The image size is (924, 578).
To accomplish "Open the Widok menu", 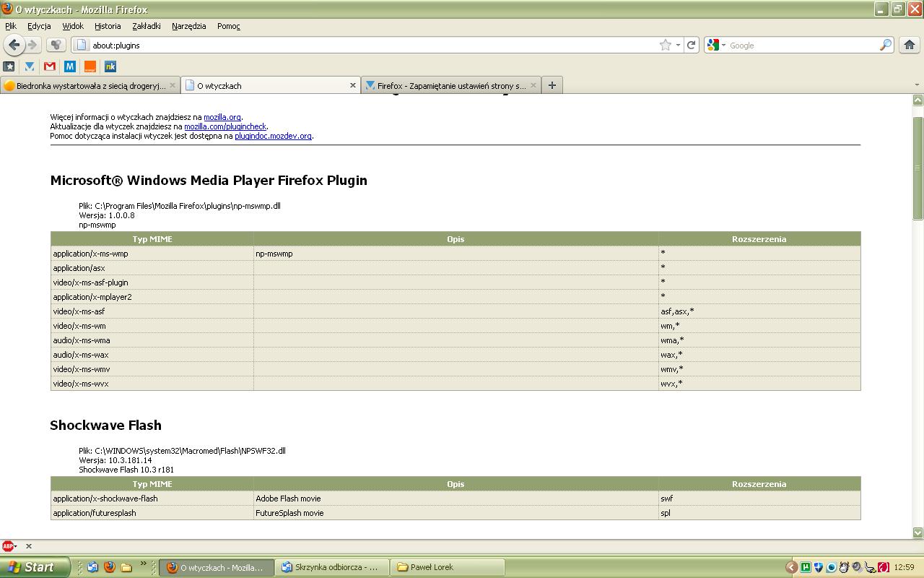I will 73,26.
